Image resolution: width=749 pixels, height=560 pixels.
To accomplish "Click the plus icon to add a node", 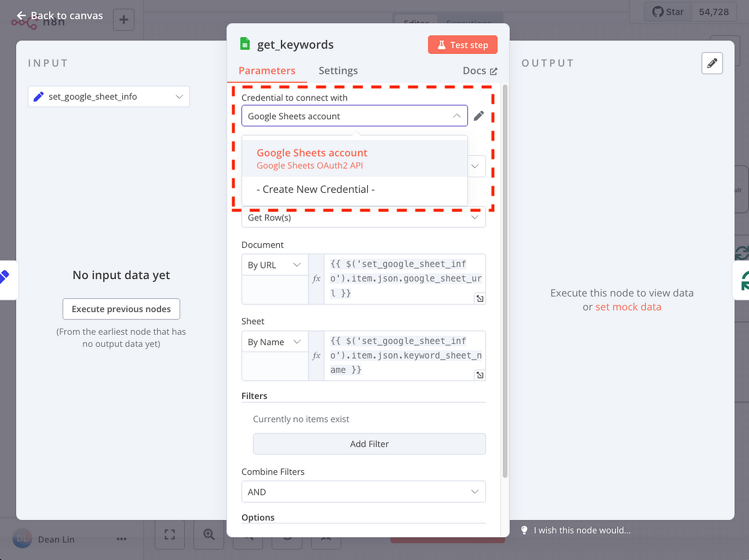I will click(x=123, y=20).
